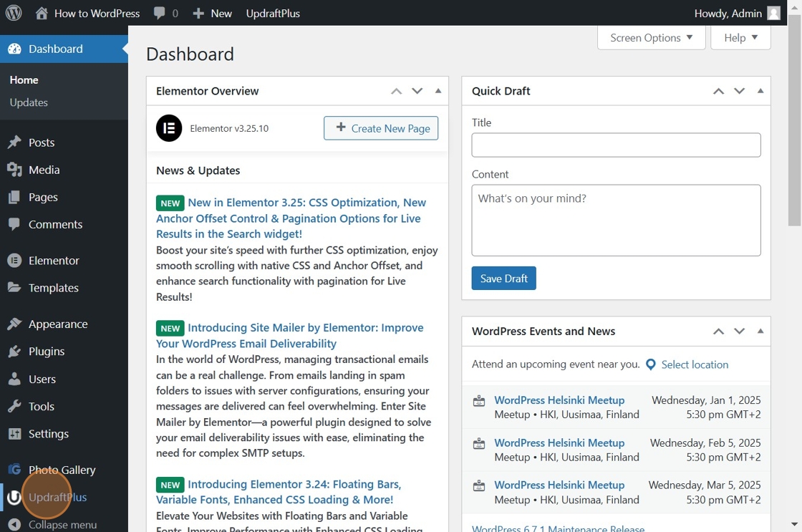
Task: Click the Templates folder icon
Action: pyautogui.click(x=14, y=288)
